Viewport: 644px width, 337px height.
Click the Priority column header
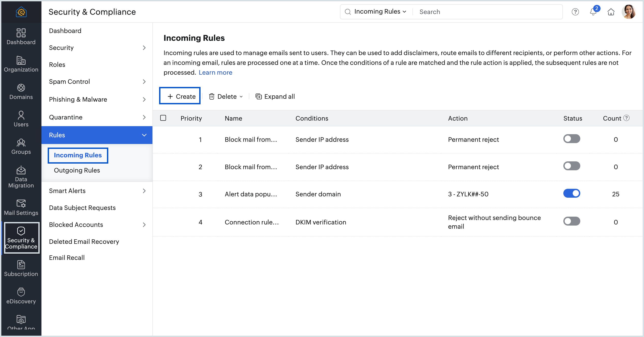click(x=191, y=118)
